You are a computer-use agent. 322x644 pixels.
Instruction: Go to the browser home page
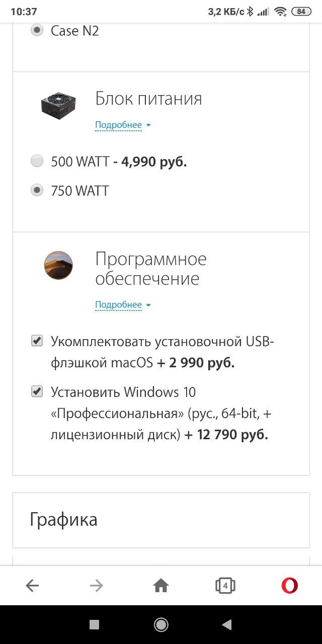(161, 586)
